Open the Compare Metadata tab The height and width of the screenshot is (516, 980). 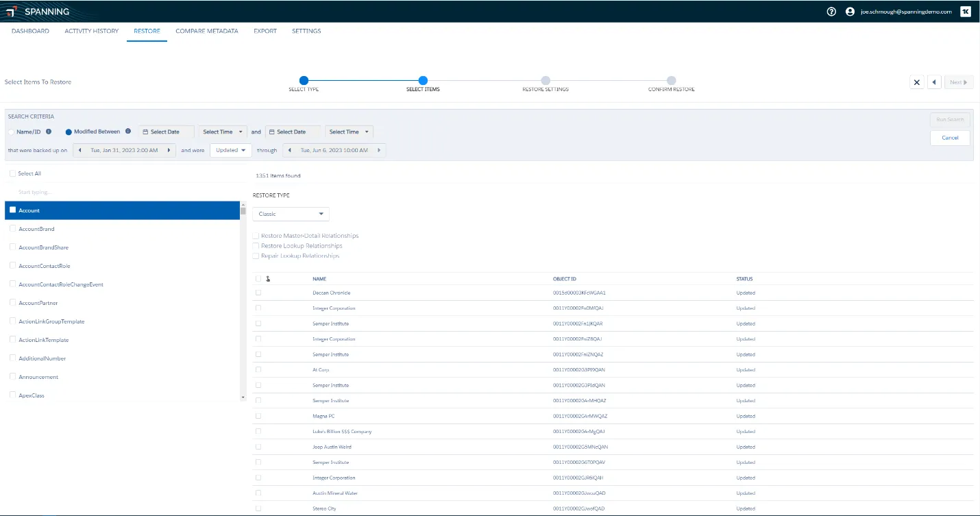click(x=206, y=32)
